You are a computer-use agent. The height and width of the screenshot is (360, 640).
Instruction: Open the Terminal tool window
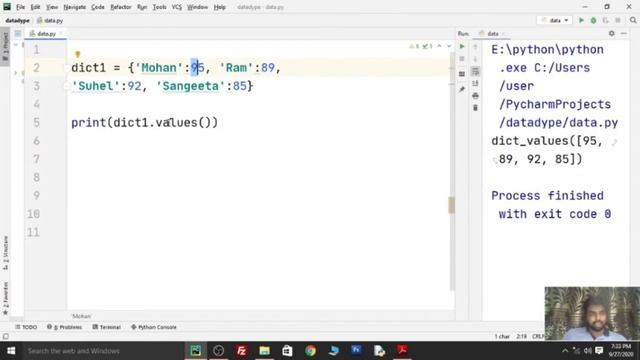(107, 327)
